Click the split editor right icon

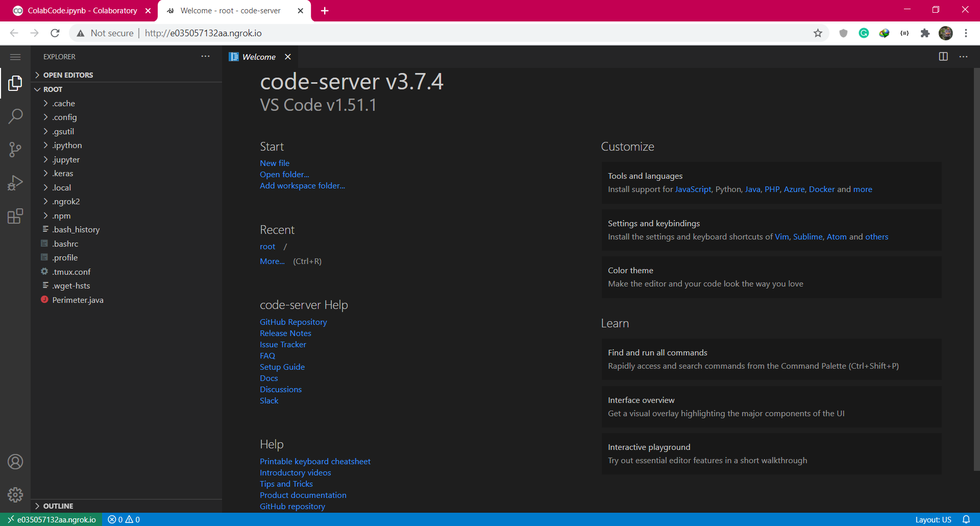(x=943, y=57)
